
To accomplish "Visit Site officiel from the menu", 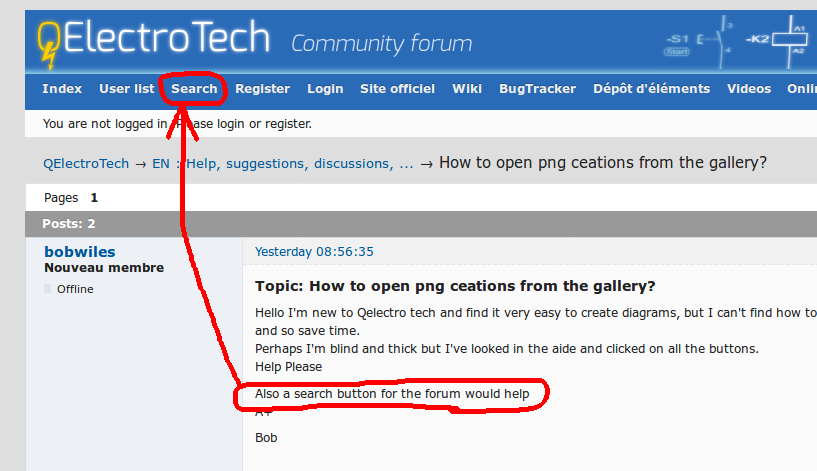I will coord(397,89).
